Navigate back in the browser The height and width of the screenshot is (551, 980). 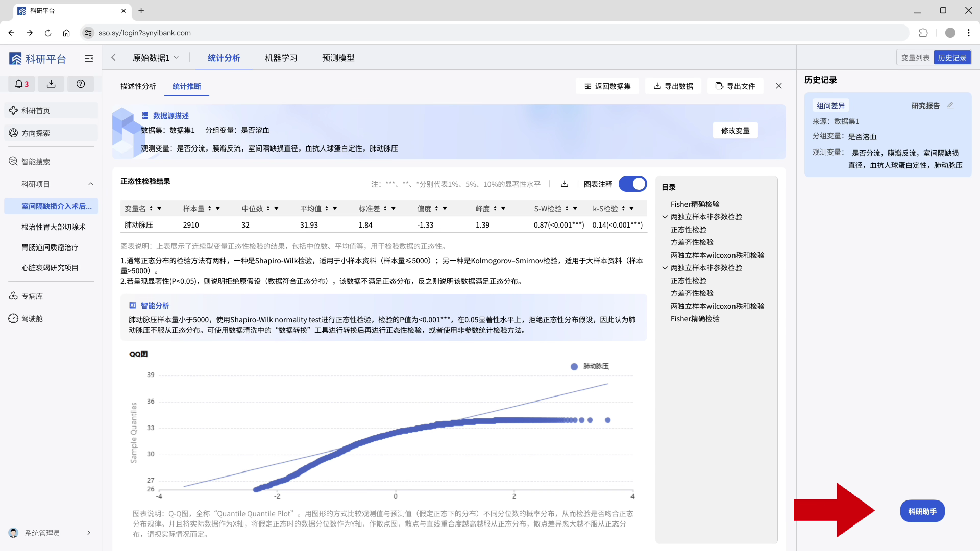[x=11, y=33]
